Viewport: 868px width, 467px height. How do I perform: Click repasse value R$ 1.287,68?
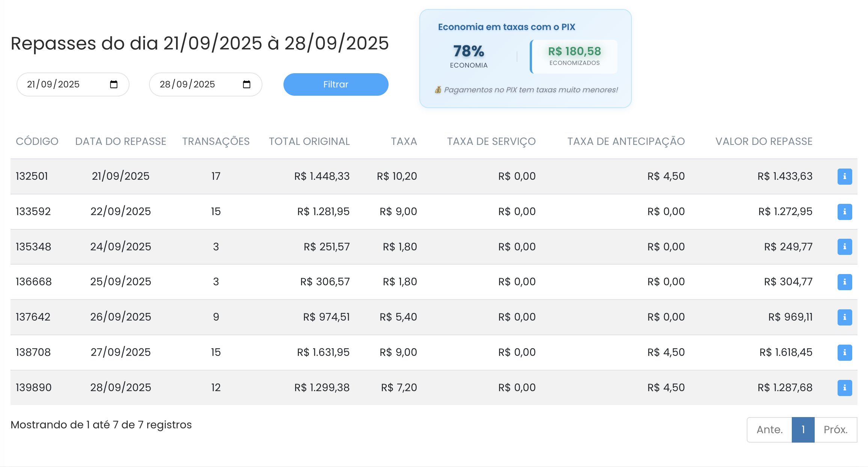coord(785,387)
